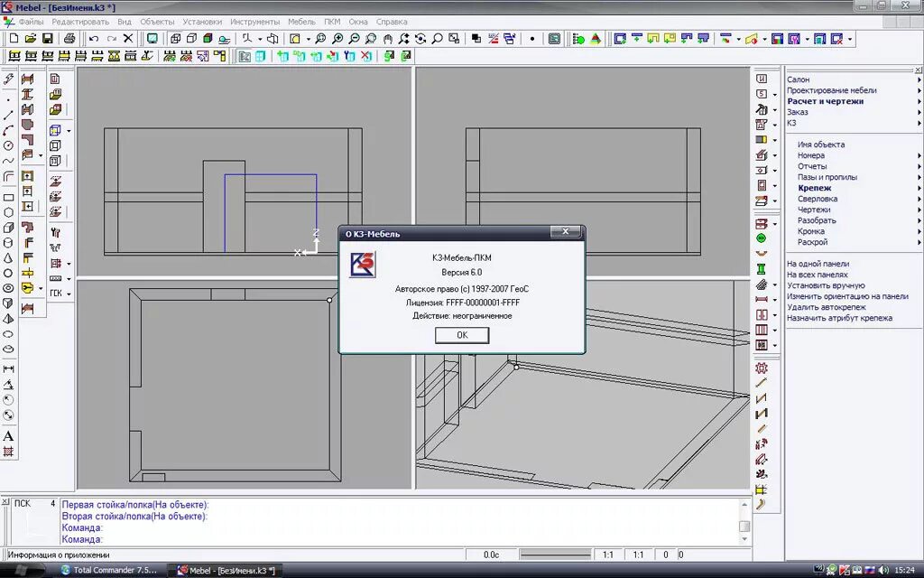Open the Мебель menu
The width and height of the screenshot is (924, 578).
coord(301,22)
